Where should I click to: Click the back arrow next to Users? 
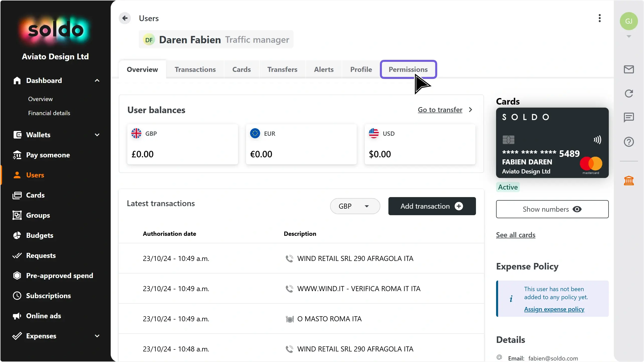pyautogui.click(x=125, y=18)
